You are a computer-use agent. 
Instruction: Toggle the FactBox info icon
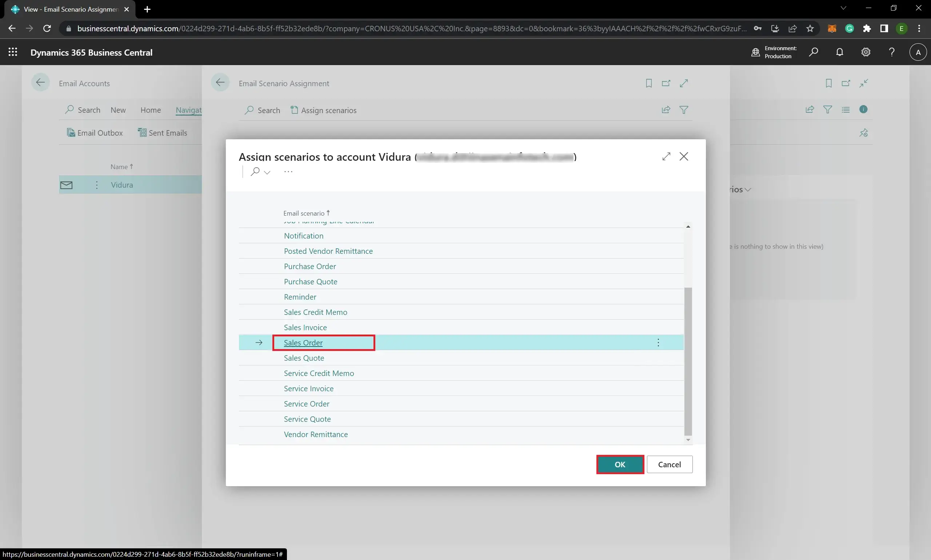(x=863, y=109)
